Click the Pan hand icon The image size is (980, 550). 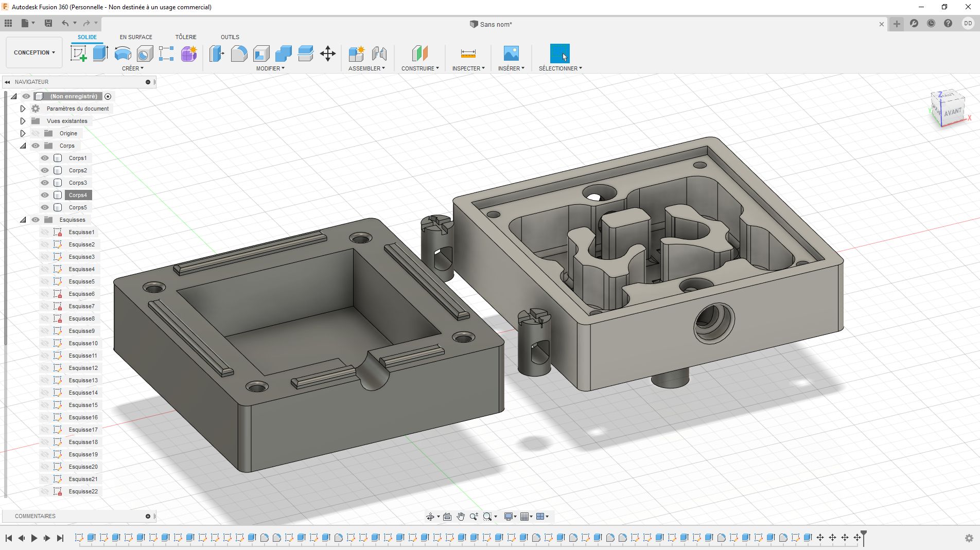[x=461, y=517]
